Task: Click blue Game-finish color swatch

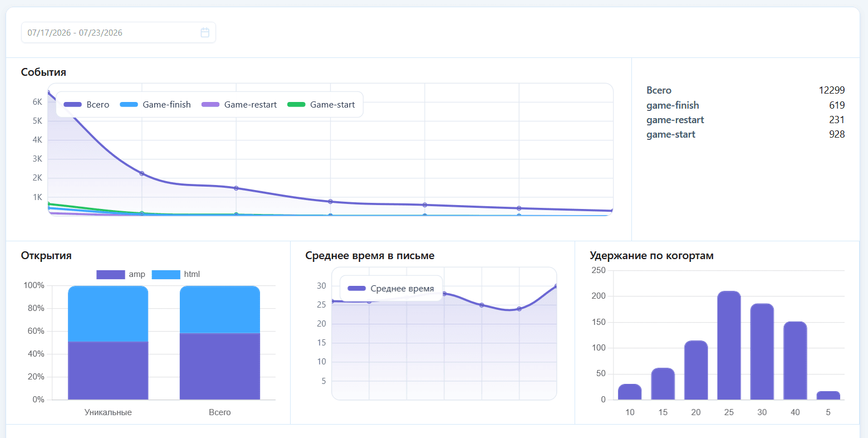Action: tap(129, 105)
